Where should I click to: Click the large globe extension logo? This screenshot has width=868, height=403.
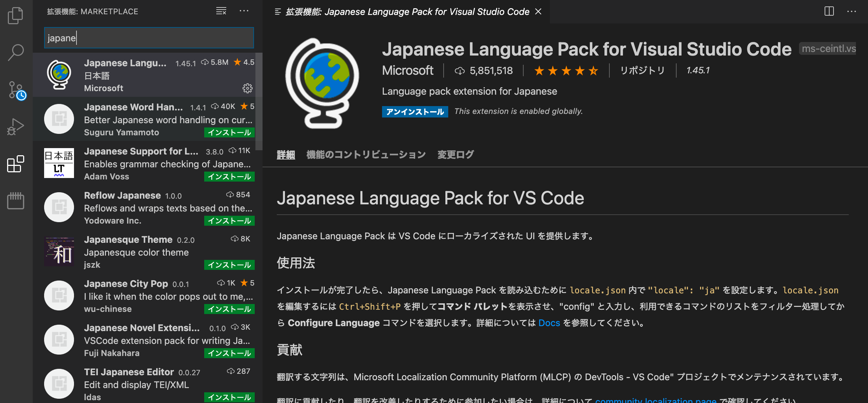click(x=322, y=83)
